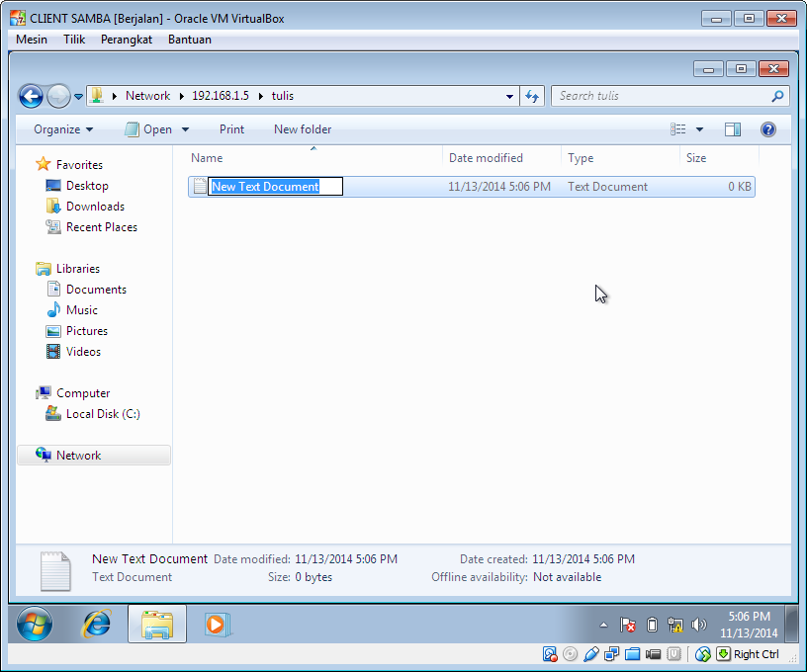
Task: Sort files by the Name column
Action: (x=206, y=158)
